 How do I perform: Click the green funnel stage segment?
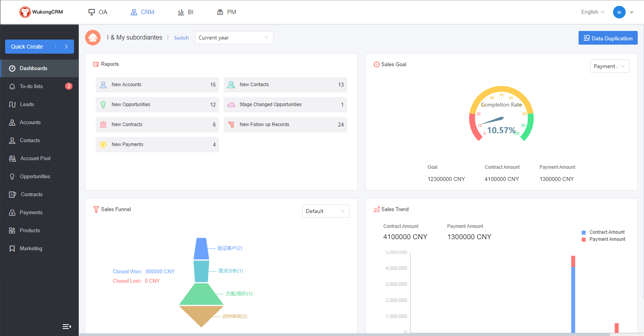[x=201, y=294]
